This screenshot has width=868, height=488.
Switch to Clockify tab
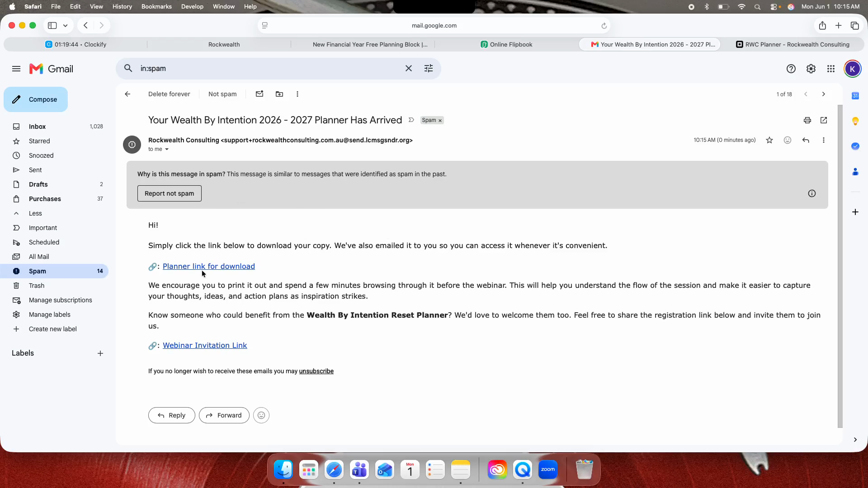(75, 44)
